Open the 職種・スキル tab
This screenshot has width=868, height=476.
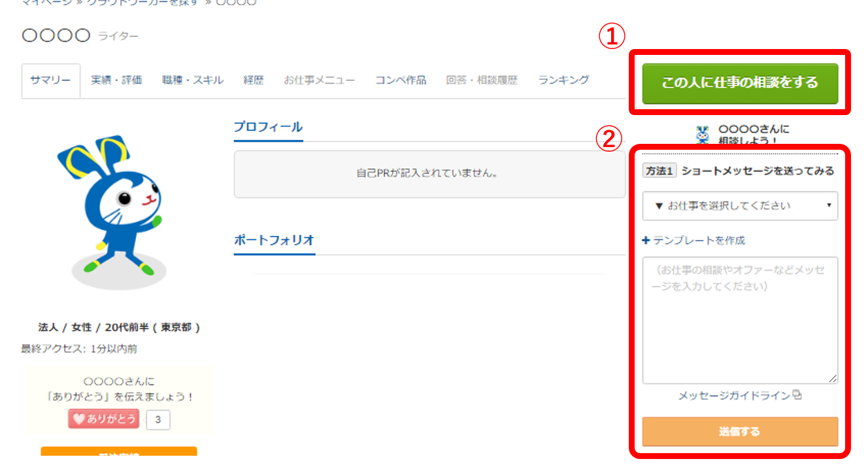coord(192,80)
